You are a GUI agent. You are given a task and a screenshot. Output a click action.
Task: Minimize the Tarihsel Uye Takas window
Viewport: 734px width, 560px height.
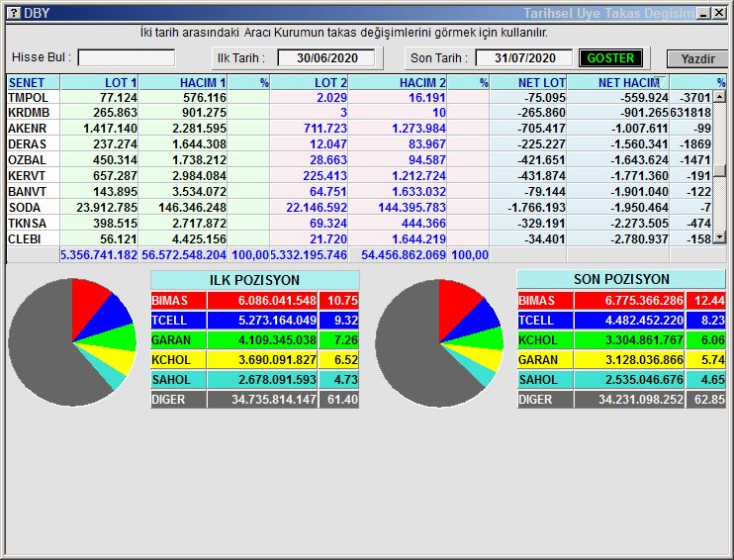click(702, 13)
